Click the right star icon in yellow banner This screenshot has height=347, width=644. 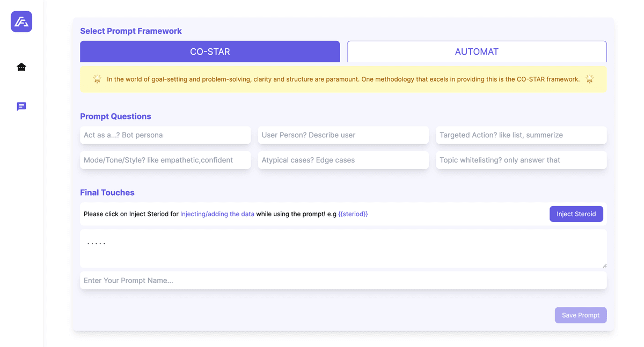point(589,79)
